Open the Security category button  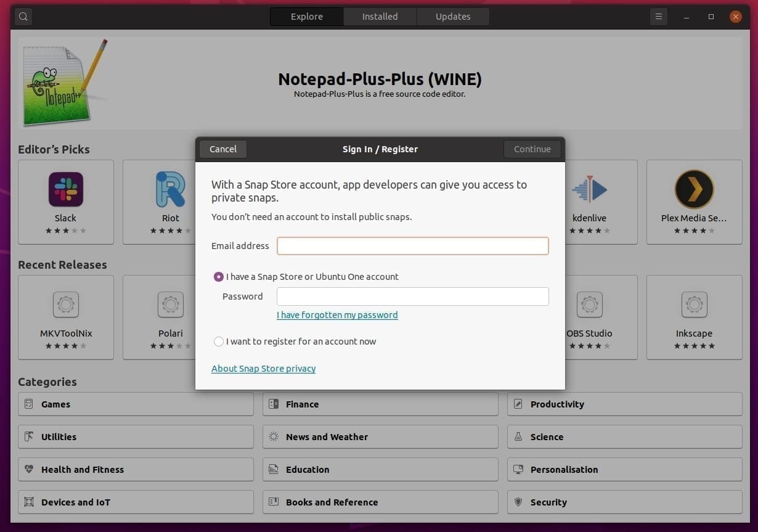tap(625, 502)
